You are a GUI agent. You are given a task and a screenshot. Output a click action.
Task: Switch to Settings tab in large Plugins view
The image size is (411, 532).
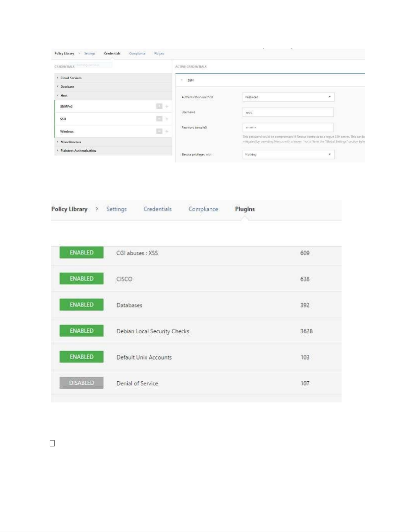[x=116, y=209]
